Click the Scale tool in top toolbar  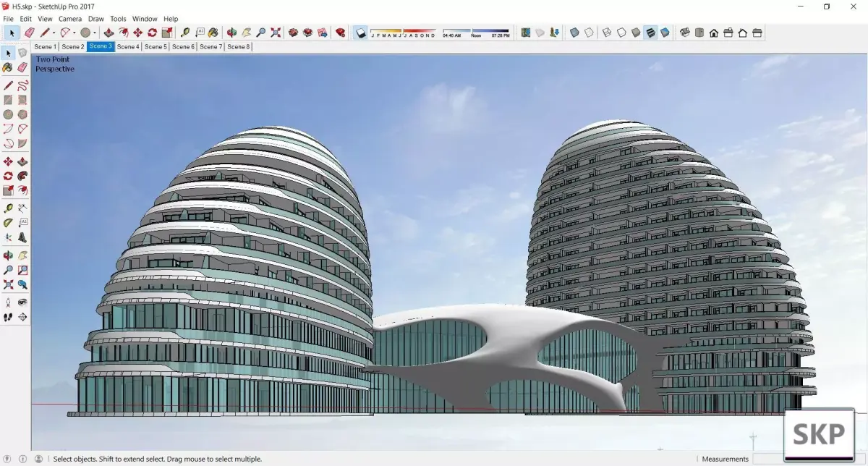point(166,33)
